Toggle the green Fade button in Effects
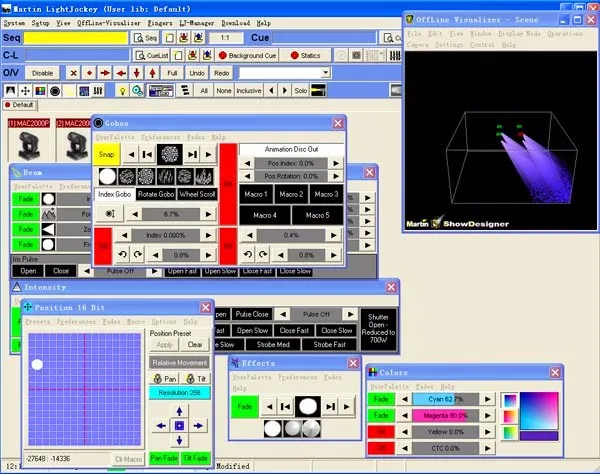 coord(245,407)
